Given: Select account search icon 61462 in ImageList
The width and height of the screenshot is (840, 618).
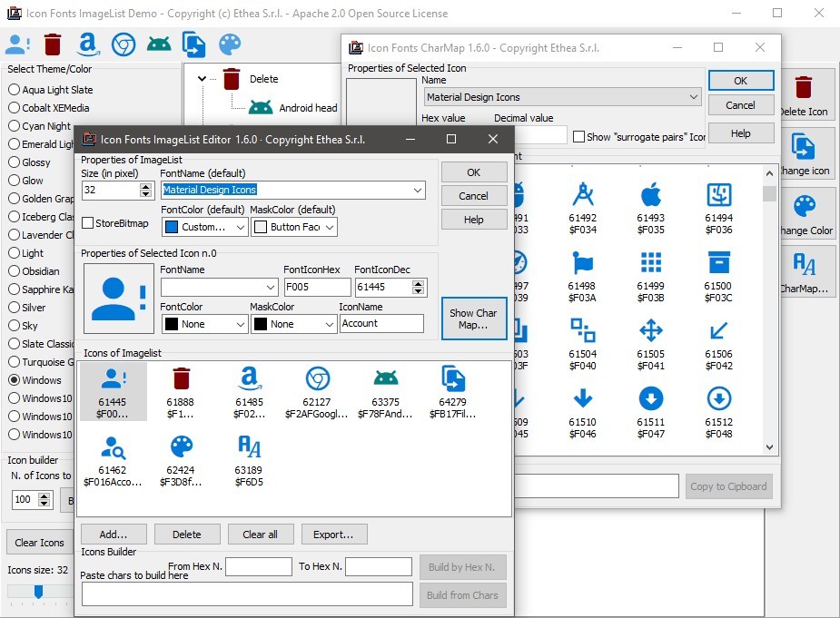Looking at the screenshot, I should click(x=113, y=460).
